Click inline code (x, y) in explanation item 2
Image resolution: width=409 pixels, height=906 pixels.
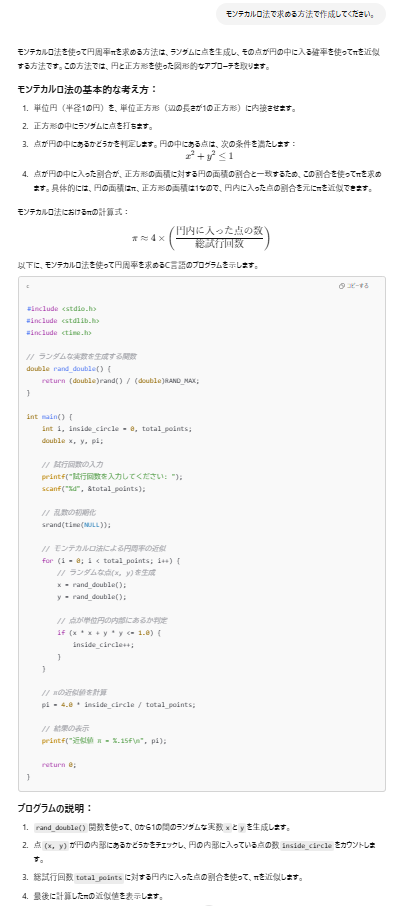[x=55, y=845]
